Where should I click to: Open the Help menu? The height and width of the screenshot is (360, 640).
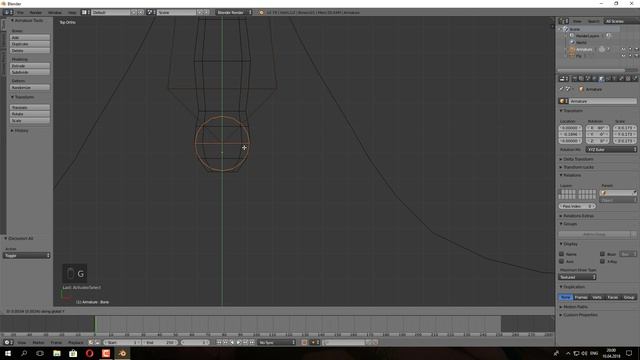coord(72,13)
